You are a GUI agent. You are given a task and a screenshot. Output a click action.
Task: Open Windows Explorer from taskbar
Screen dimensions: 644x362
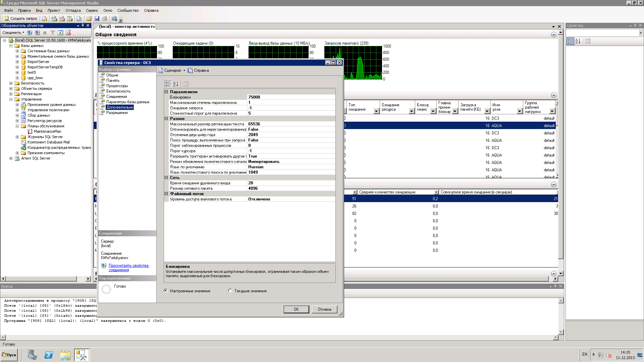(65, 355)
